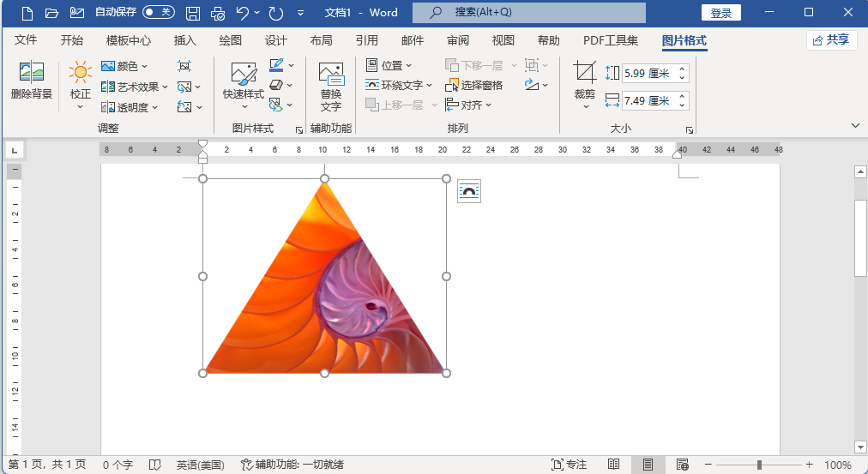This screenshot has height=474, width=868.
Task: Click the vertical scrollbar down arrow
Action: [860, 447]
